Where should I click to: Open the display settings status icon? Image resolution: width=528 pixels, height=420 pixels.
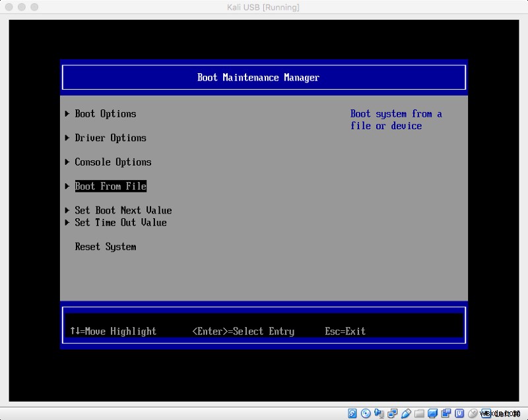click(432, 413)
